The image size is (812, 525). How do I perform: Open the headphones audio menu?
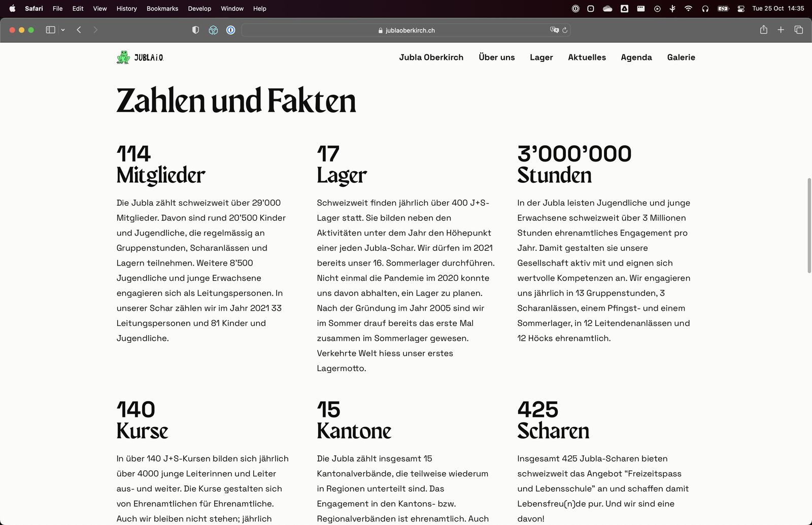(705, 8)
